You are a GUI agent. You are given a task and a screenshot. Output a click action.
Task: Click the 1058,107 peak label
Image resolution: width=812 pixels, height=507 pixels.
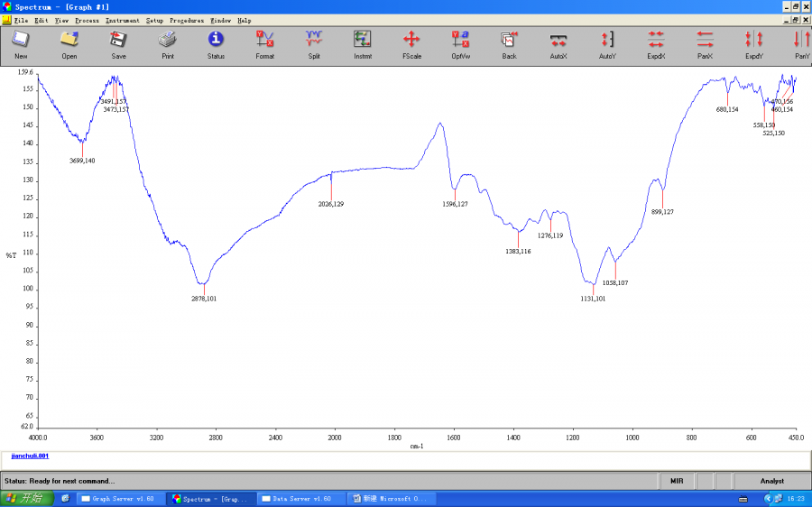click(x=615, y=282)
